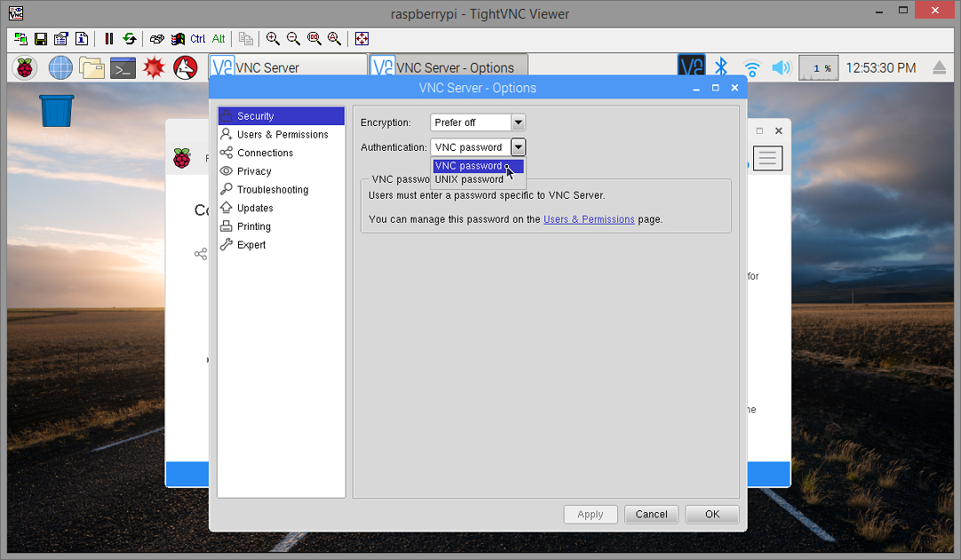This screenshot has width=961, height=560.
Task: Click the Encryption dropdown arrow button
Action: [x=519, y=122]
